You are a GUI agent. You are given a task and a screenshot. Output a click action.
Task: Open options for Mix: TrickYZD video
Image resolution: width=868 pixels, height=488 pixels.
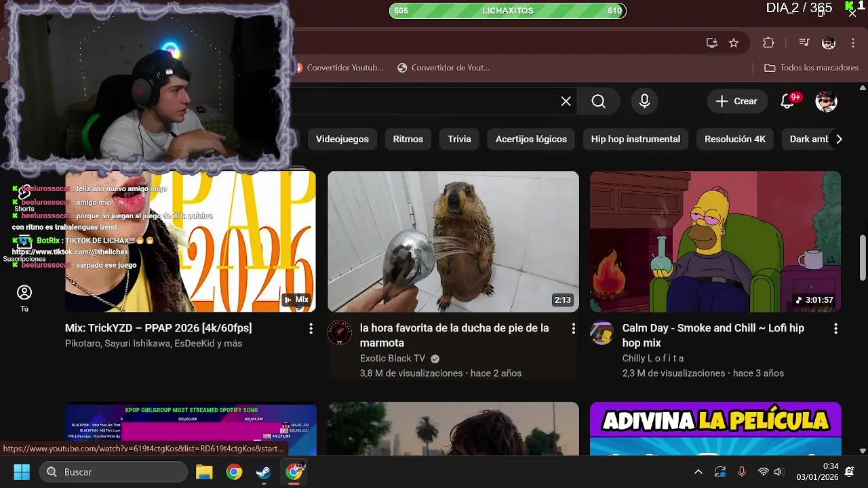[311, 329]
